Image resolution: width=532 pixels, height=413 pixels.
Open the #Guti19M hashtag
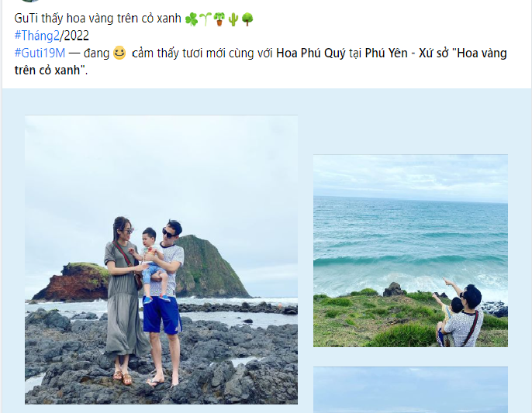tap(37, 53)
